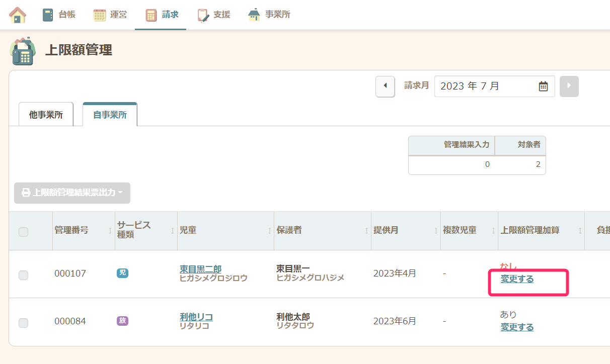Check the row for 000107

(x=23, y=275)
